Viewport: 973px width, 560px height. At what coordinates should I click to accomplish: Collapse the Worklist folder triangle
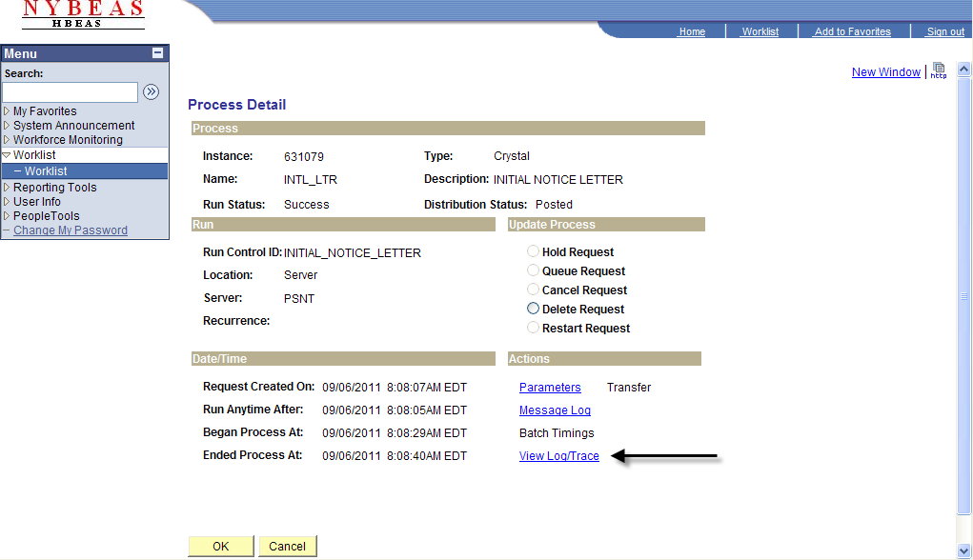click(x=7, y=155)
